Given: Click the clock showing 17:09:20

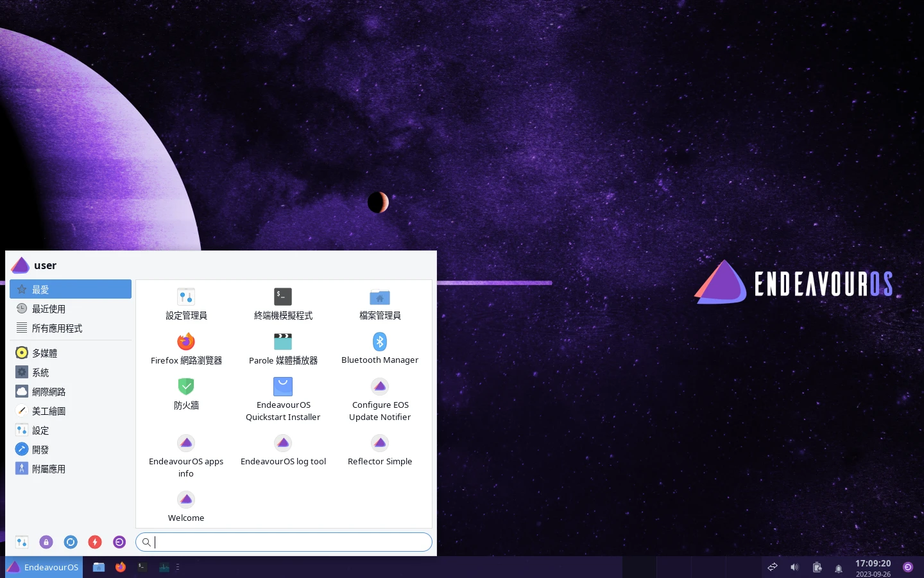Looking at the screenshot, I should pos(873,567).
